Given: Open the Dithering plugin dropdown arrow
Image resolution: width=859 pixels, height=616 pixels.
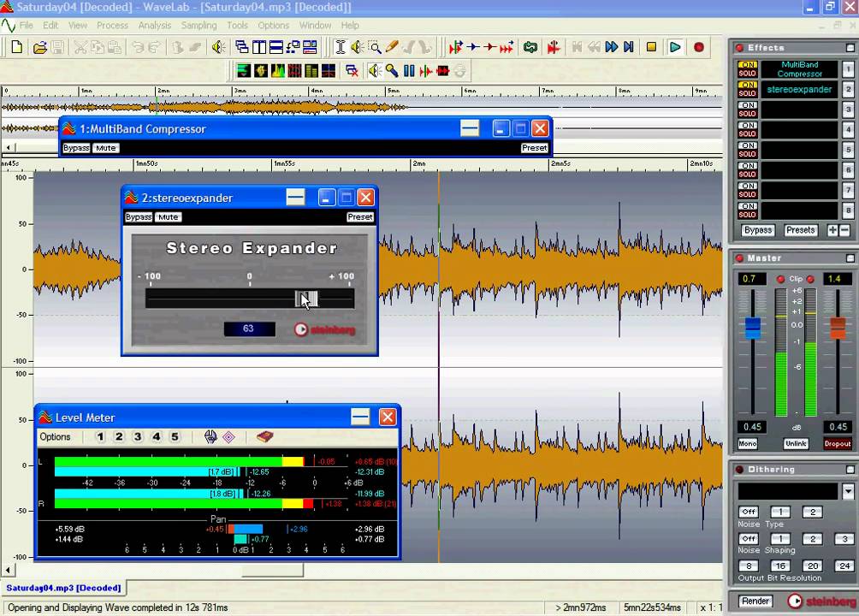Looking at the screenshot, I should 848,491.
